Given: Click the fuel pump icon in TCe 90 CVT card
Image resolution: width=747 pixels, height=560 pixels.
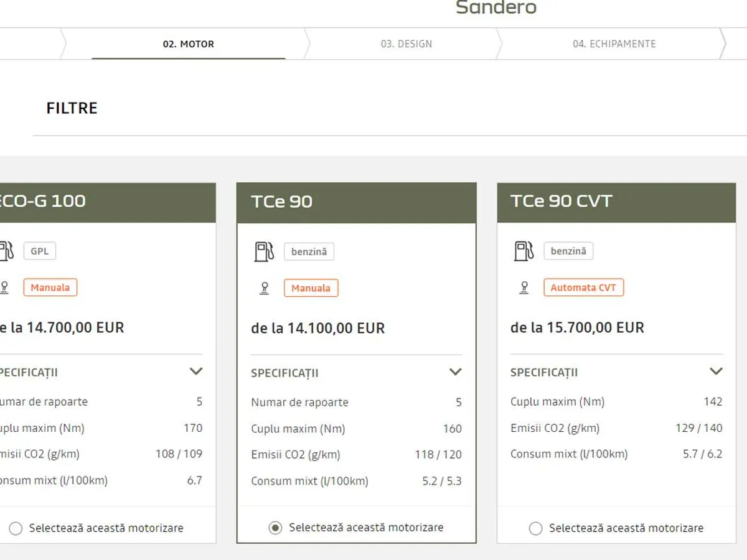Looking at the screenshot, I should 524,251.
